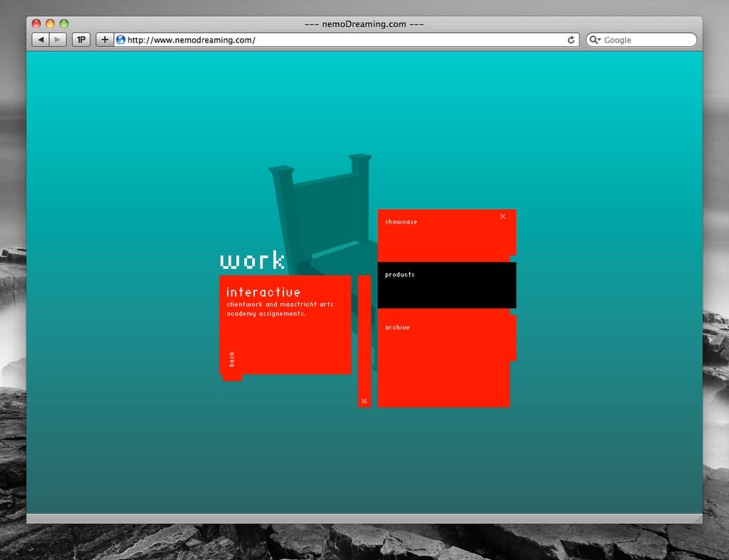Reload the page with the refresh icon
The width and height of the screenshot is (729, 560).
571,40
